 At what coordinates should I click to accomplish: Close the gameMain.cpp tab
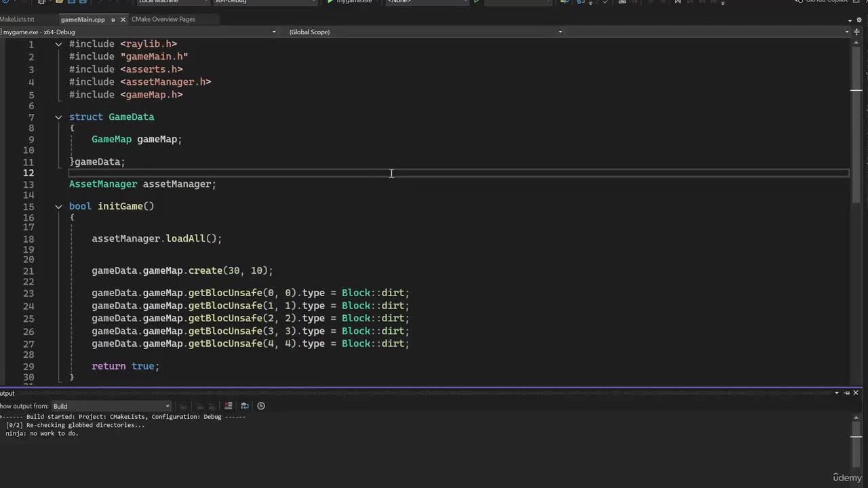point(122,20)
